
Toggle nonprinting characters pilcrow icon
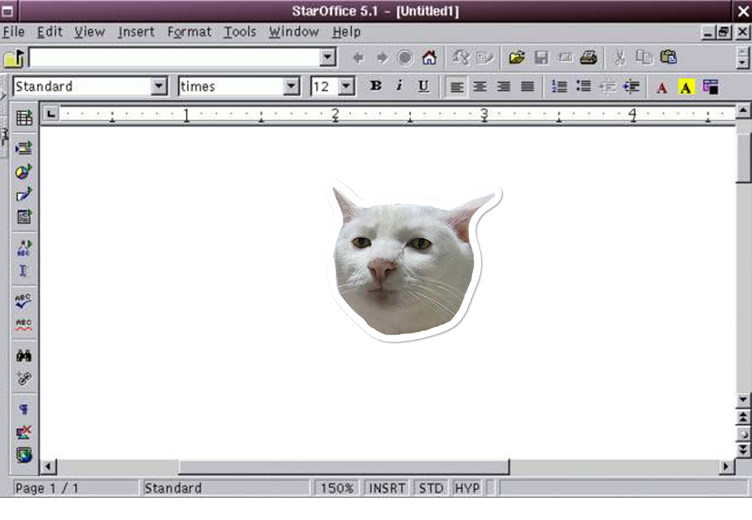coord(24,409)
